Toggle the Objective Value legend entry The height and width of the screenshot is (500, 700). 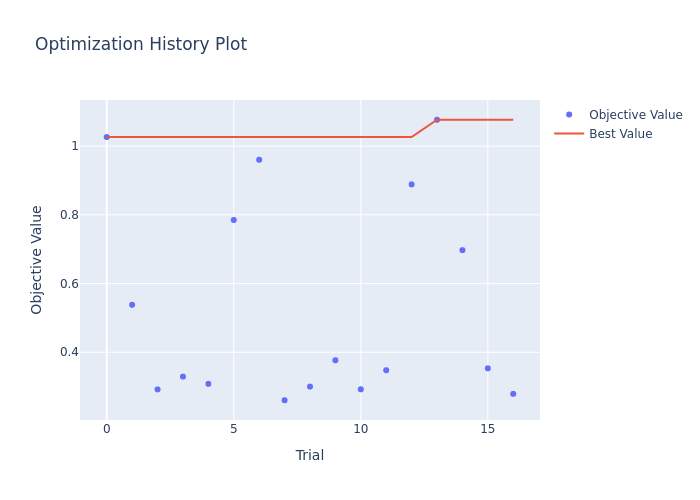pos(635,115)
